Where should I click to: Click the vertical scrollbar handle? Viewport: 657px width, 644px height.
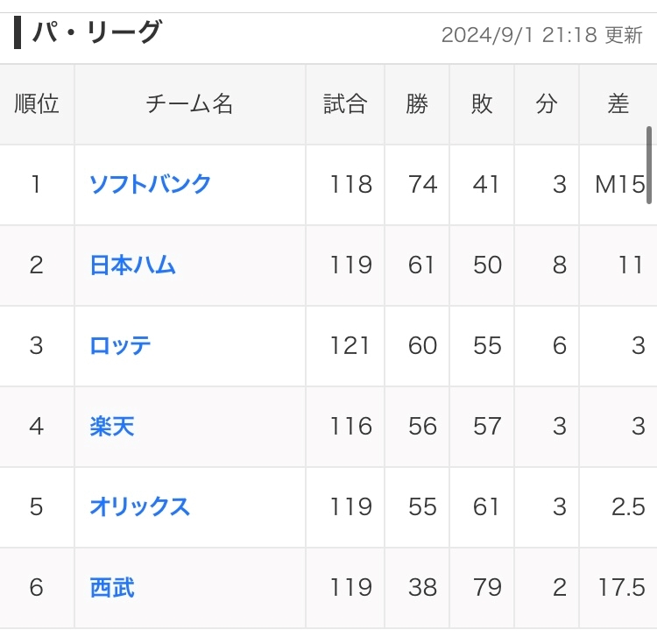[x=649, y=165]
